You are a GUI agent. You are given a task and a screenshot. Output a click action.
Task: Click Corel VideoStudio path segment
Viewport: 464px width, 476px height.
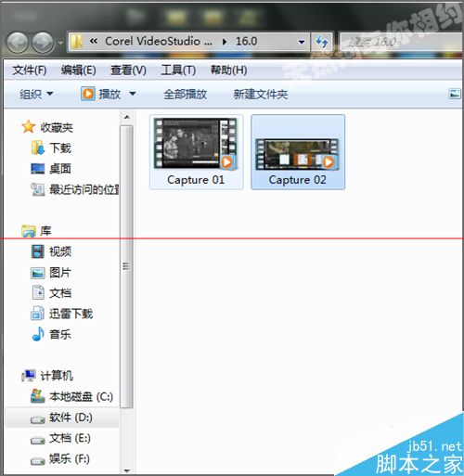coord(158,41)
